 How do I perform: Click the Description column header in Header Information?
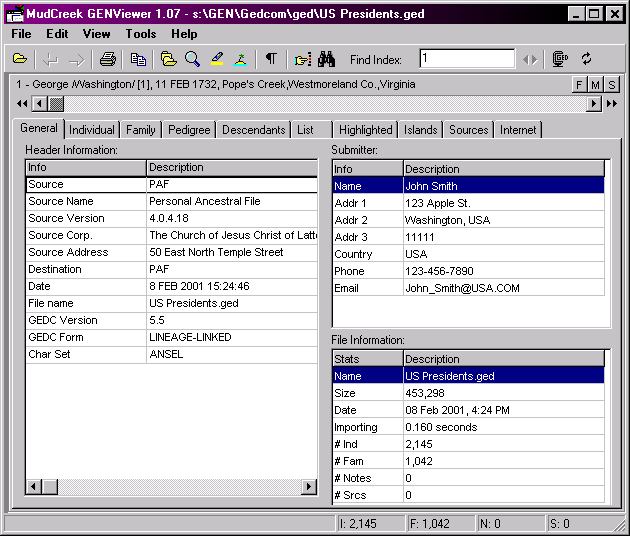pyautogui.click(x=232, y=168)
